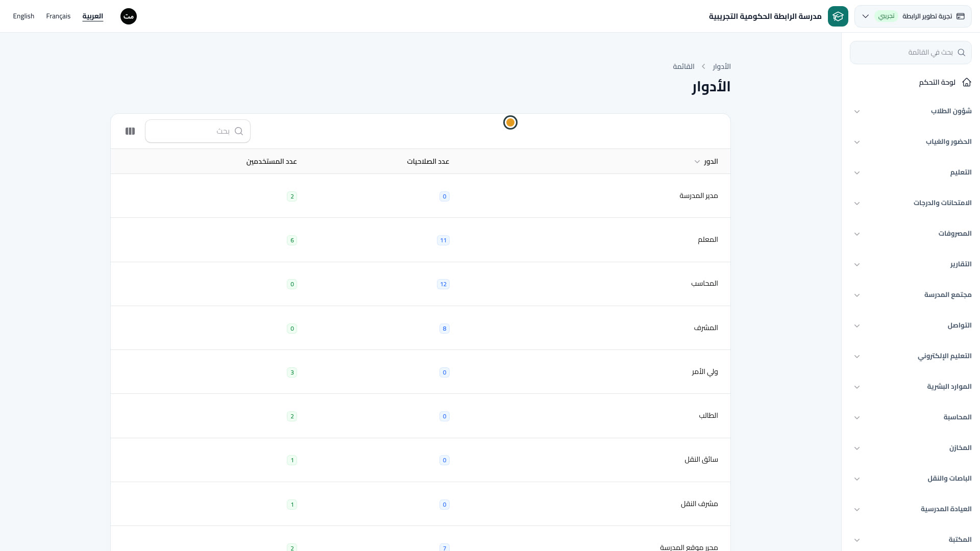Click the home icon for لوحة التحكم
Viewport: 980px width, 551px height.
point(967,82)
